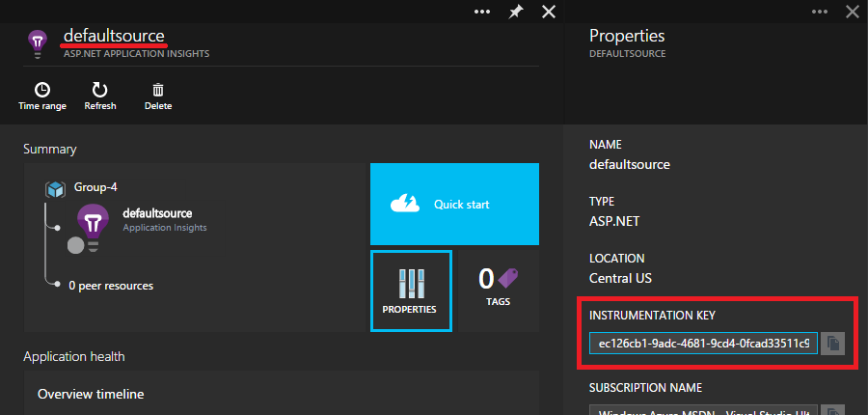Click the INSTRUMENTATION KEY label

click(x=653, y=316)
